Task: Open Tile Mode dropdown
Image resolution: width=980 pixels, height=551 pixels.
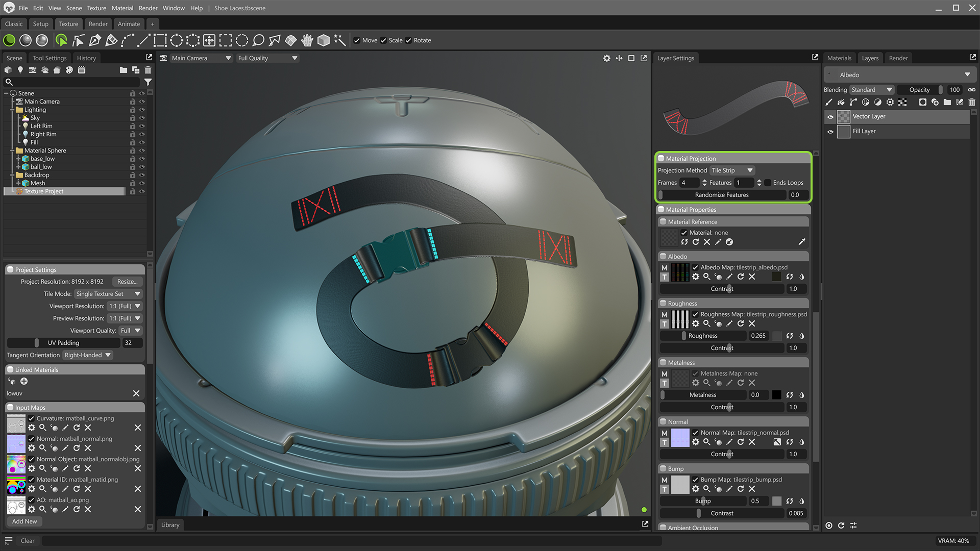Action: click(108, 294)
